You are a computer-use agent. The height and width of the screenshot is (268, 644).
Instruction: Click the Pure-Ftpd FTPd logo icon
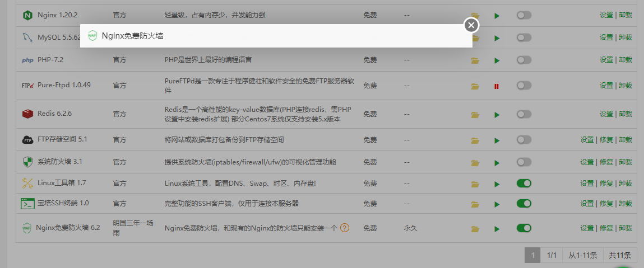pos(27,86)
